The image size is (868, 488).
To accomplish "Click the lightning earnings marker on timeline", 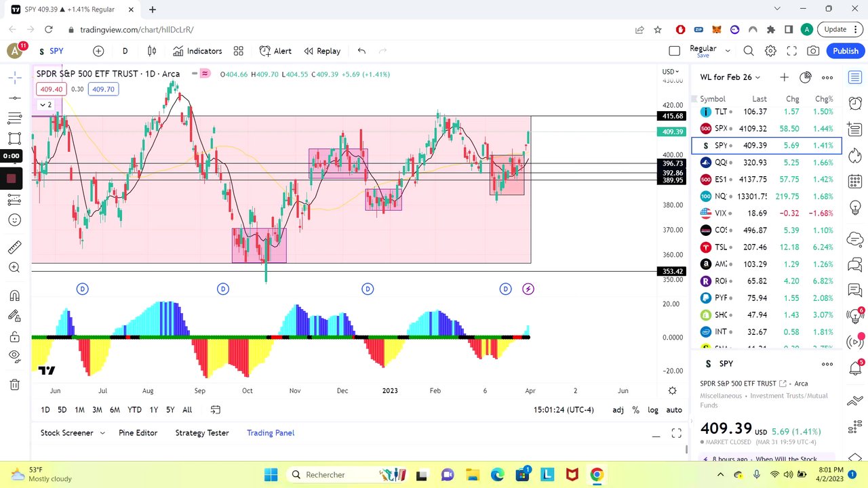I will [x=528, y=289].
